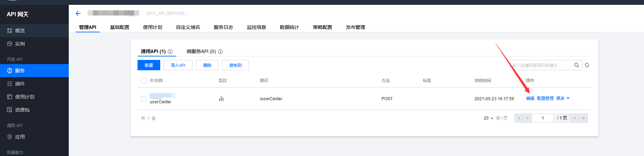Image resolution: width=644 pixels, height=156 pixels.
Task: Click the sidebar 使用计划 icon
Action: (x=10, y=97)
